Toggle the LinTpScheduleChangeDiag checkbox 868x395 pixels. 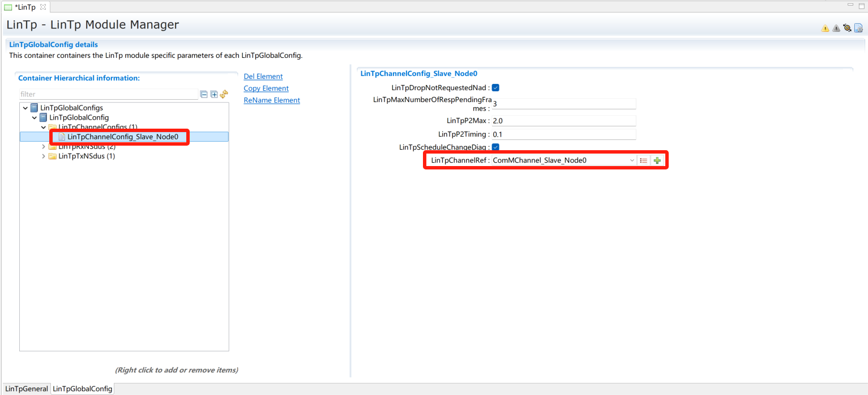point(495,147)
